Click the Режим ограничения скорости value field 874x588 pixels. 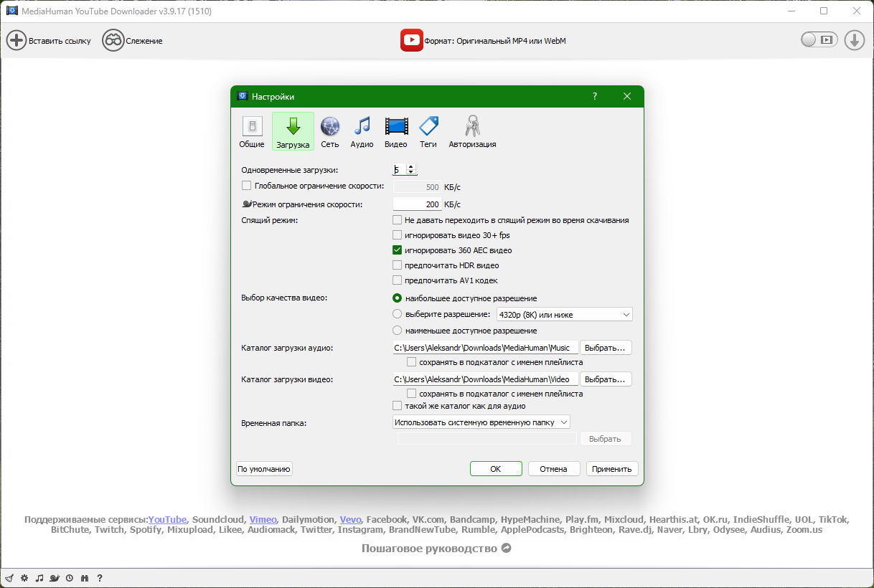417,204
